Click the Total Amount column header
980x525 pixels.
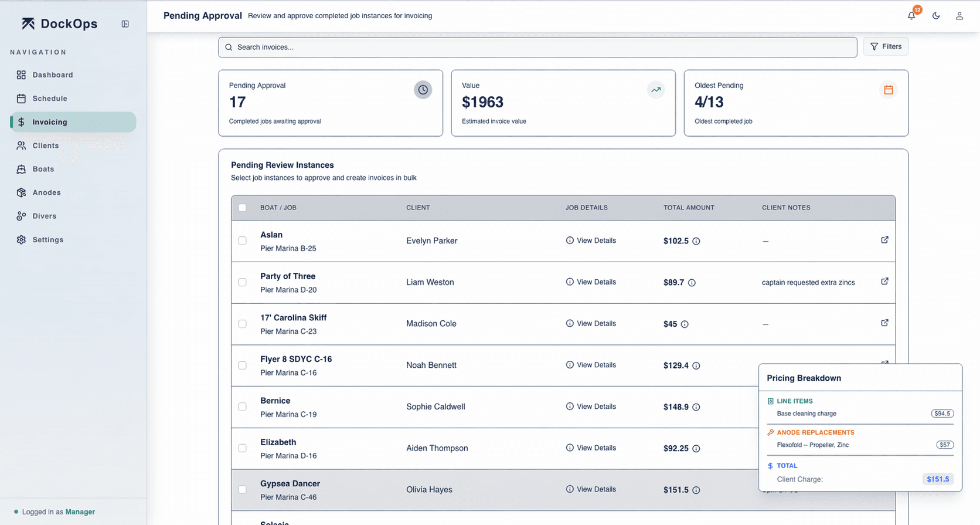(x=689, y=208)
